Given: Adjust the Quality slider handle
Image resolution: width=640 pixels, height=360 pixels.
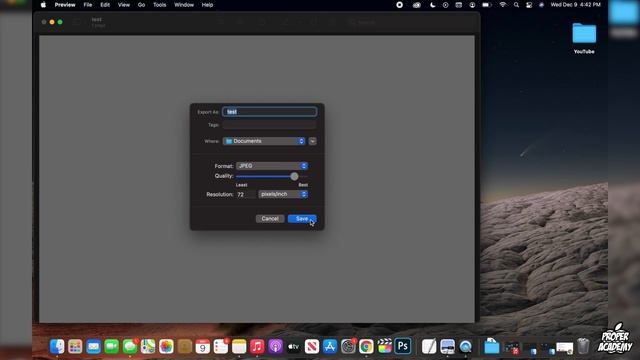Looking at the screenshot, I should click(x=294, y=176).
